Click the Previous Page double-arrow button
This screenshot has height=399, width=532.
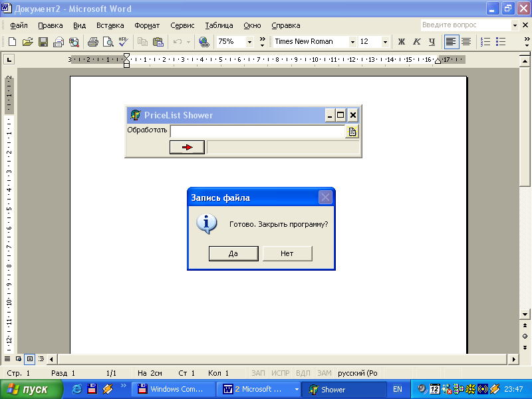click(x=525, y=326)
